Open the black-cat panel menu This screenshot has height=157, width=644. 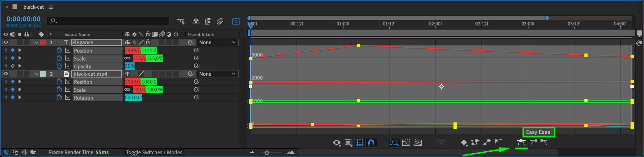pyautogui.click(x=51, y=7)
